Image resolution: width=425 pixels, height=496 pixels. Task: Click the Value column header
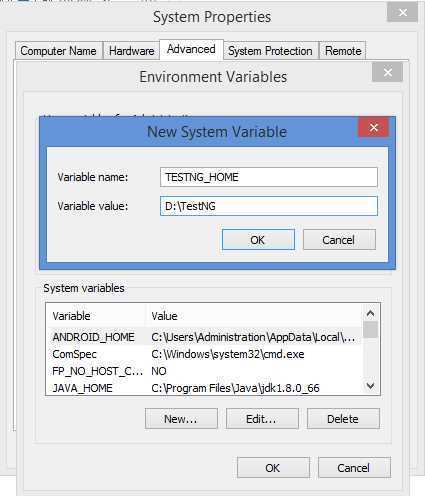(x=254, y=316)
